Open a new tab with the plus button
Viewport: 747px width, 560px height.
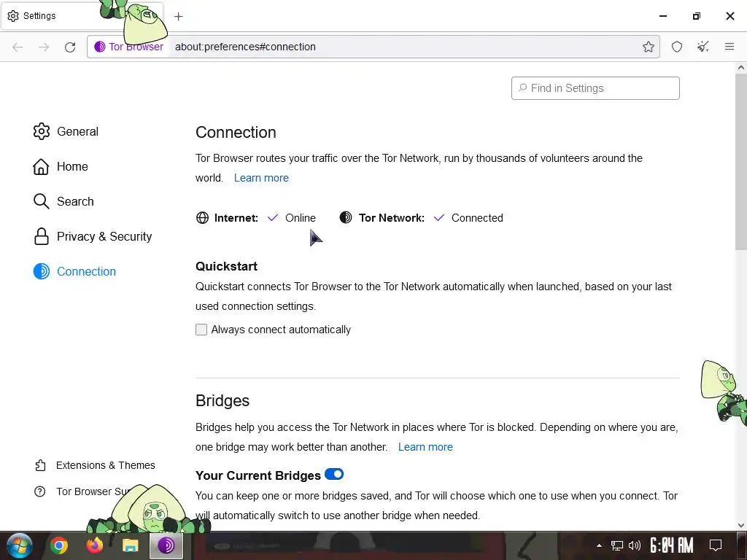(x=178, y=16)
